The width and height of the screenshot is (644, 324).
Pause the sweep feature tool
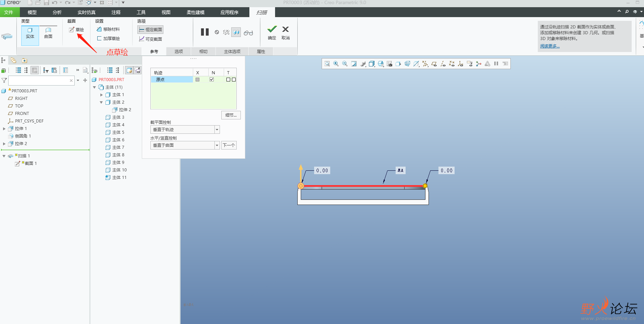(205, 32)
